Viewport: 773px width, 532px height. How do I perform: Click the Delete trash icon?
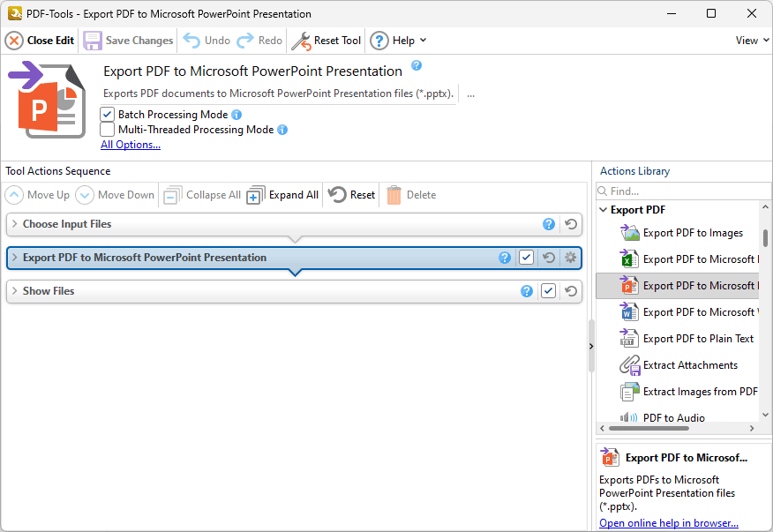[x=394, y=195]
